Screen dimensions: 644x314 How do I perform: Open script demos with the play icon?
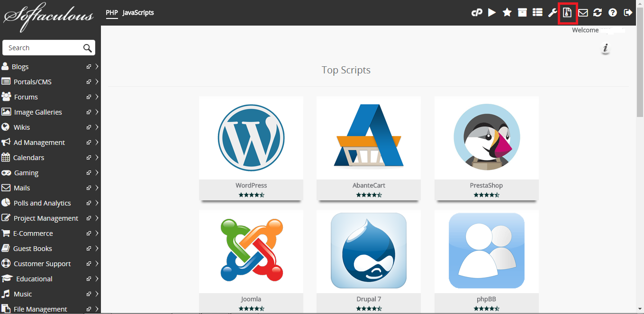coord(492,13)
